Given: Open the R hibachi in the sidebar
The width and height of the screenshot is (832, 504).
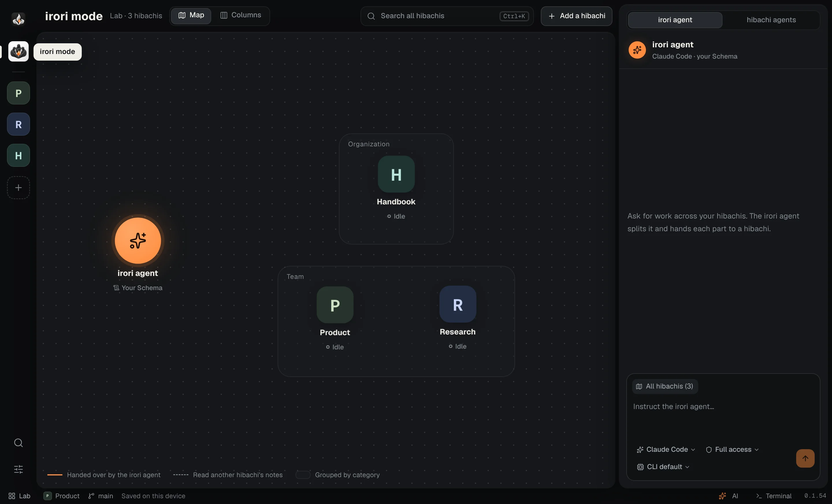Looking at the screenshot, I should 18,124.
